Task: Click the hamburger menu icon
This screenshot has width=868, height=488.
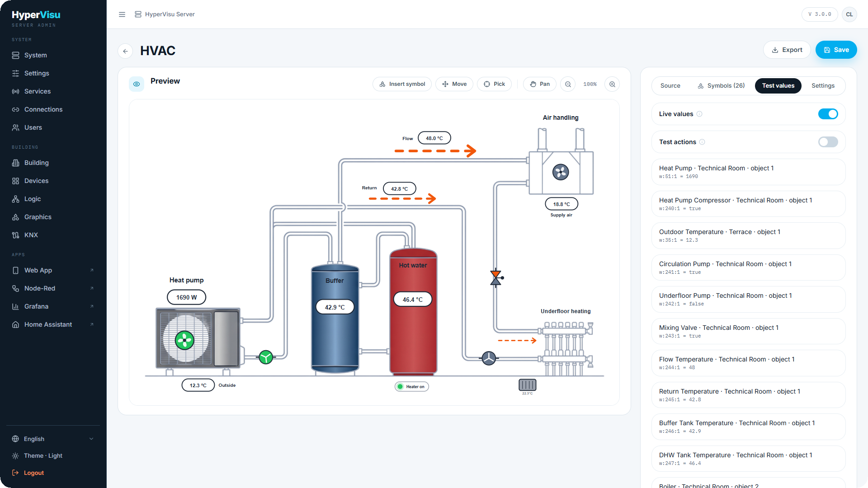Action: (122, 14)
